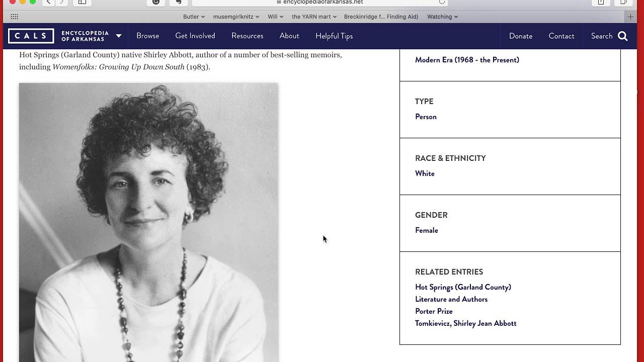Open Modern Era (1968 - the Present)
This screenshot has height=362, width=644.
click(467, 60)
